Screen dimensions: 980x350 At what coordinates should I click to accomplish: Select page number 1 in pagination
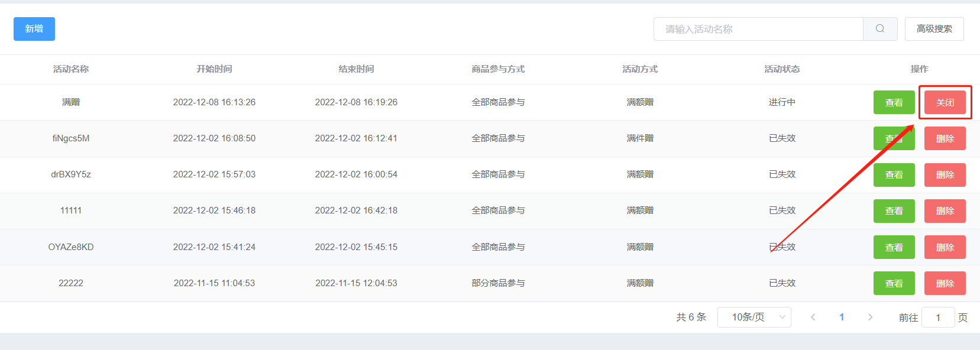[x=842, y=317]
